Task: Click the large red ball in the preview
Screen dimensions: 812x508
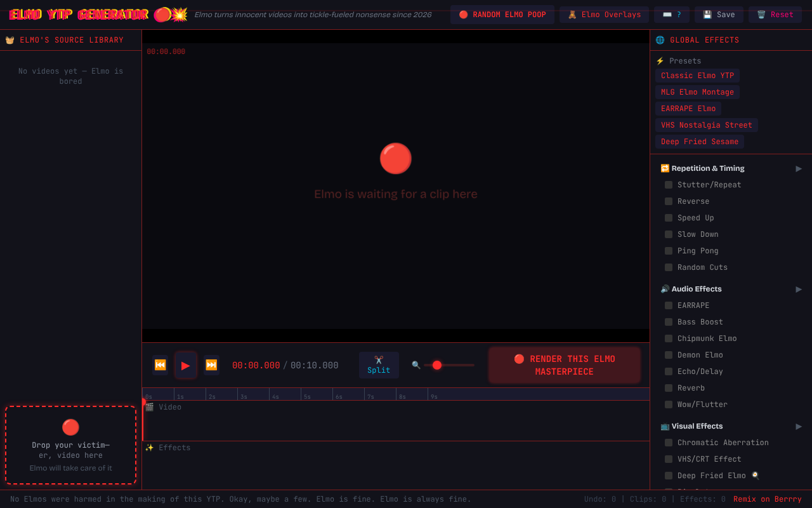Action: tap(396, 159)
